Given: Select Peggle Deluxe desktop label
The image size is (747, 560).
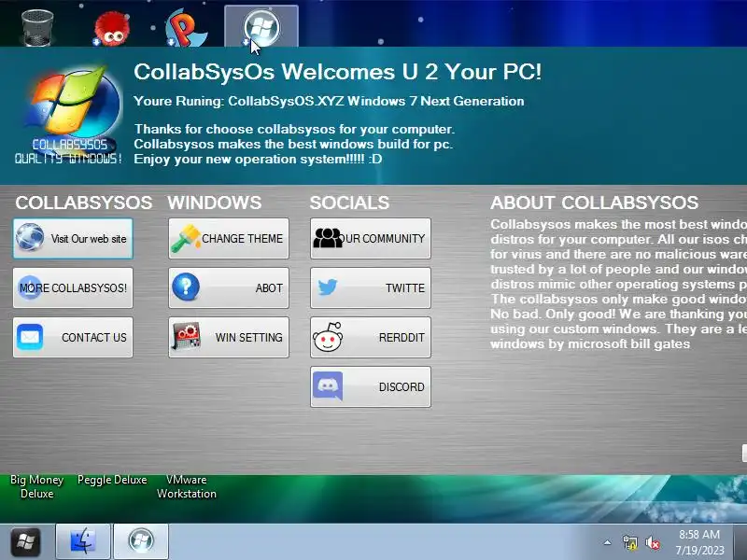Looking at the screenshot, I should pos(112,480).
